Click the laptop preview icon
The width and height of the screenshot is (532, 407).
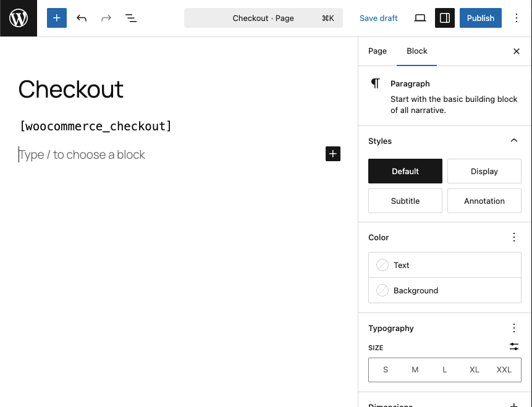click(420, 19)
